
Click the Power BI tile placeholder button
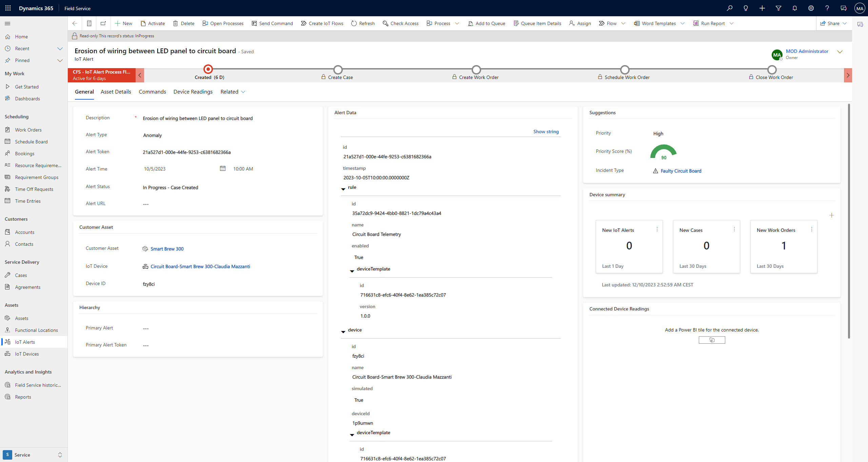click(712, 340)
